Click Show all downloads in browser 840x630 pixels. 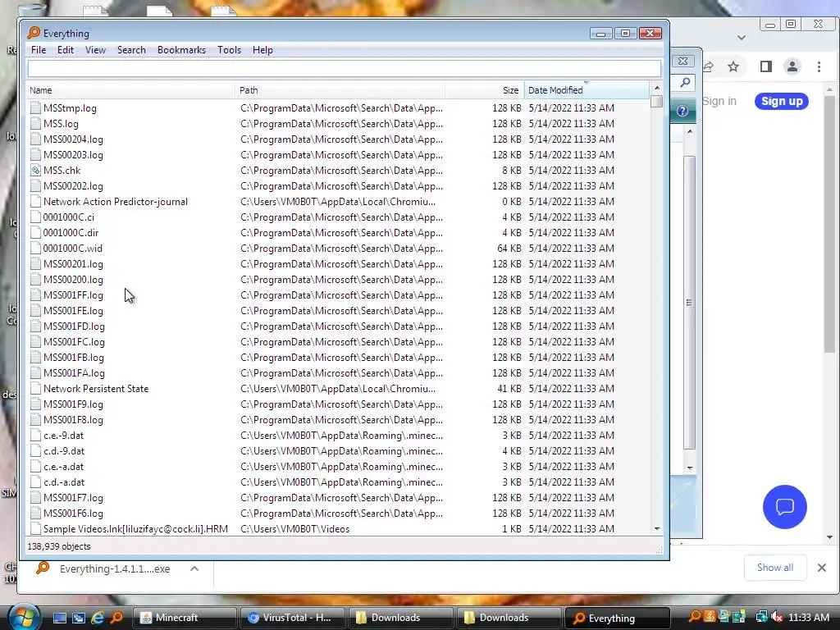775,568
